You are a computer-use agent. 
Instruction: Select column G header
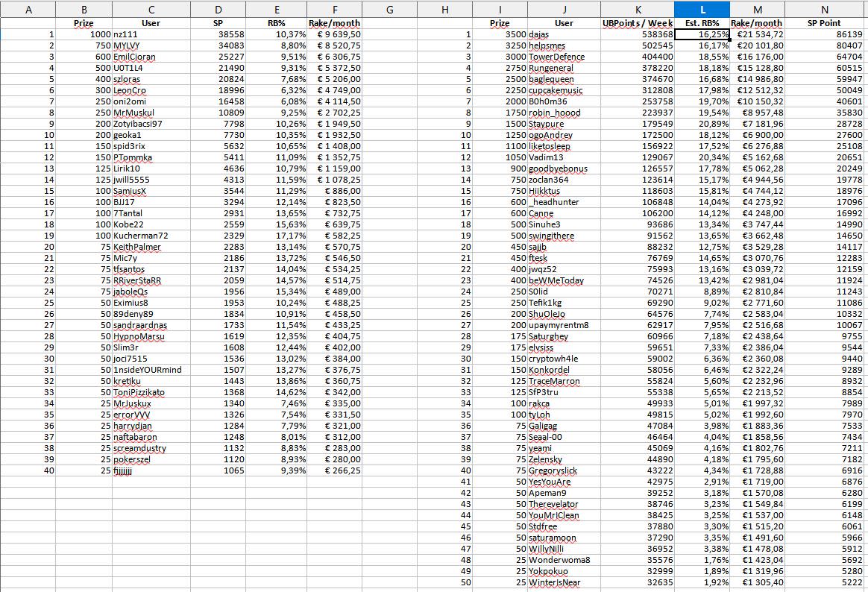point(390,10)
